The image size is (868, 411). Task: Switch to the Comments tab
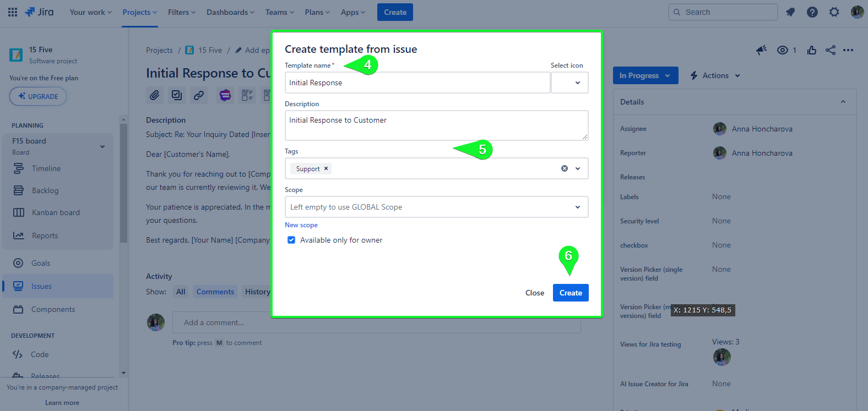[x=215, y=292]
